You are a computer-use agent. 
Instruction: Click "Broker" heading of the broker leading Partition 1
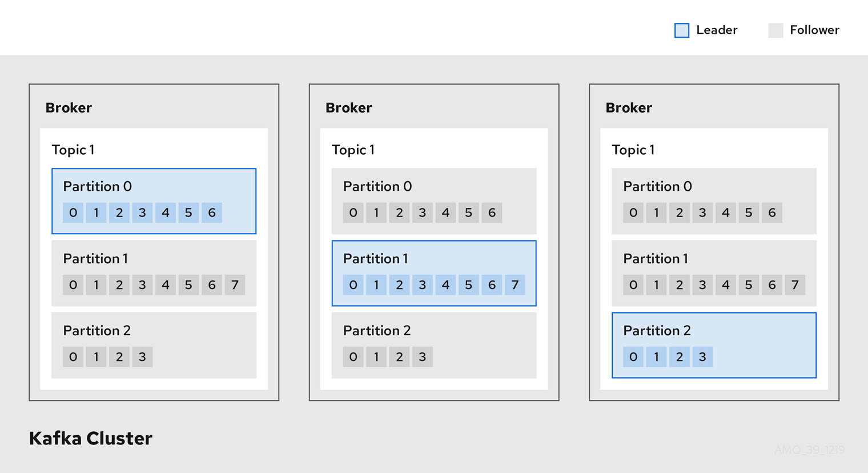click(348, 108)
